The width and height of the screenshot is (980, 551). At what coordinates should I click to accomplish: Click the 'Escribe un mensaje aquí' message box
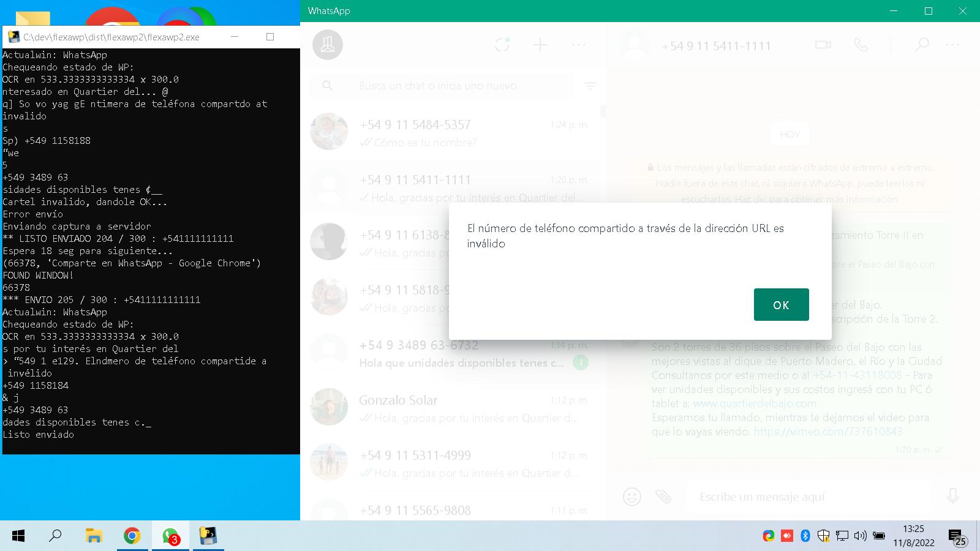coord(807,497)
